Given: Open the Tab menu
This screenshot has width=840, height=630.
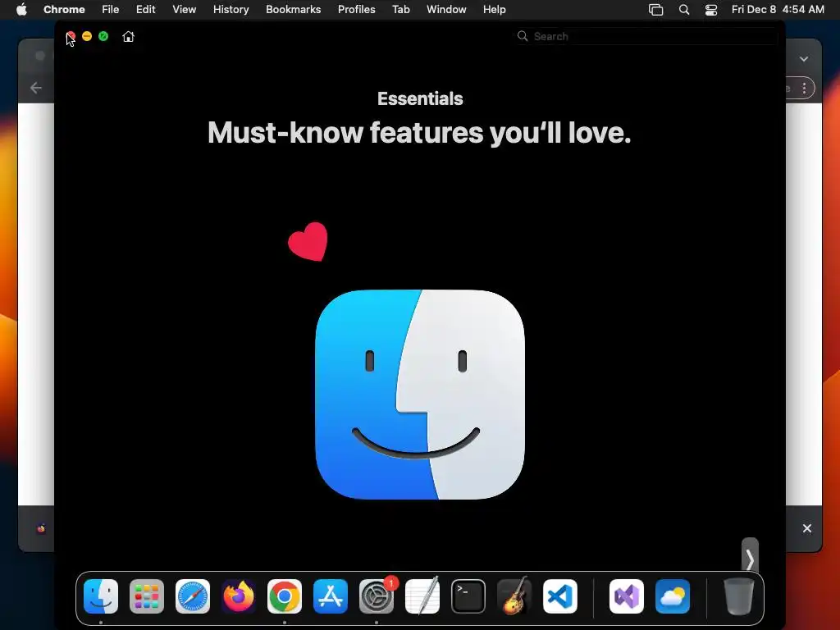Looking at the screenshot, I should 400,10.
